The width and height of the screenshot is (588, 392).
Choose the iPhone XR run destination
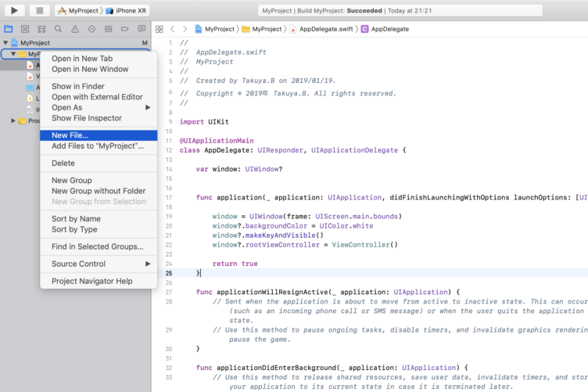pos(126,10)
